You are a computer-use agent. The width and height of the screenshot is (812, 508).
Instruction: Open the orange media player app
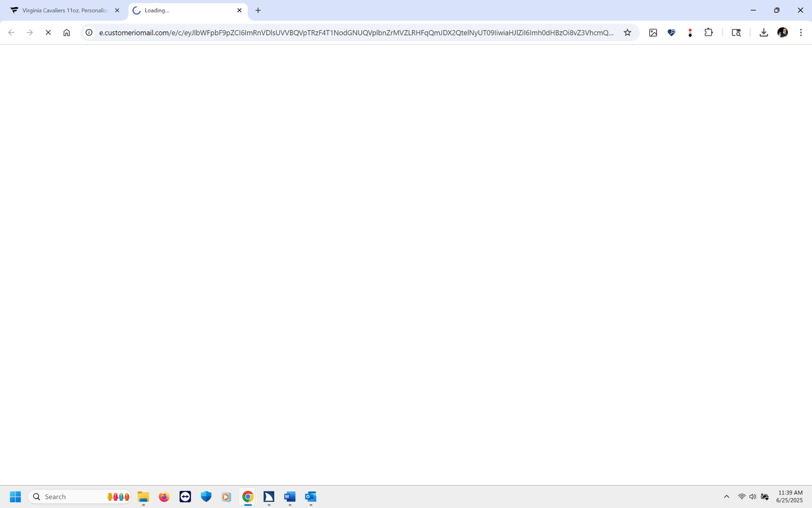(226, 497)
